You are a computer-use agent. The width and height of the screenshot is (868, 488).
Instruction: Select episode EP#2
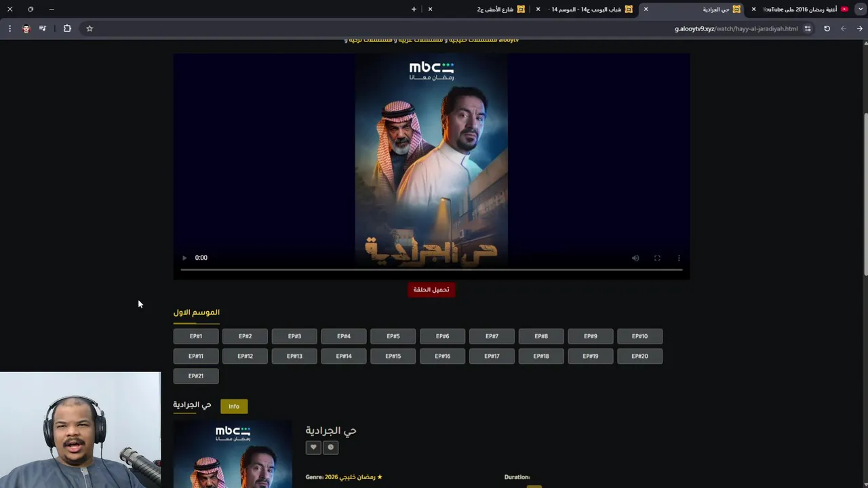[245, 336]
